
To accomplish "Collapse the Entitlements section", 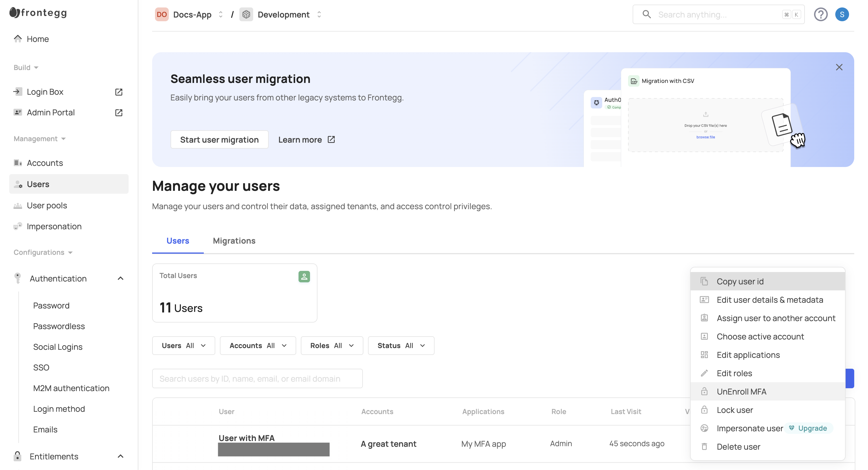I will pyautogui.click(x=120, y=456).
